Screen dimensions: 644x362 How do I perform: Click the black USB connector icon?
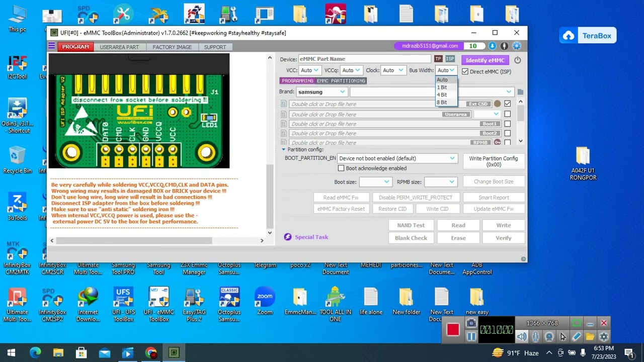[x=504, y=46]
